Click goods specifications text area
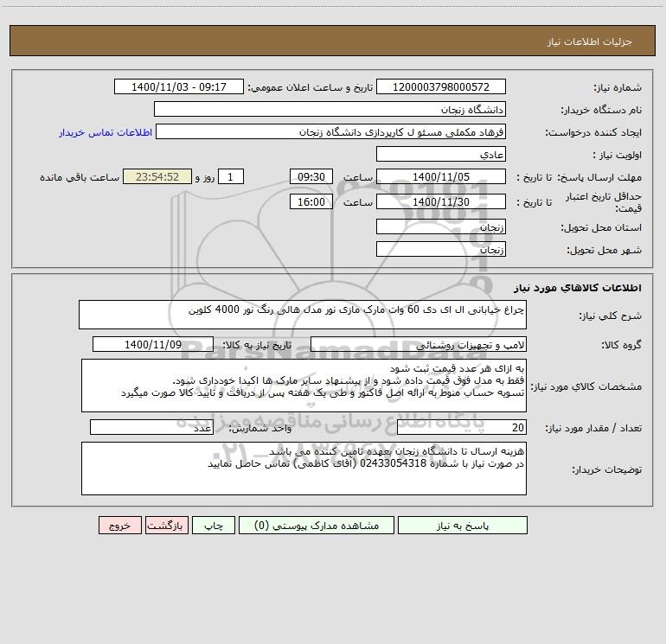The width and height of the screenshot is (666, 644). 304,386
